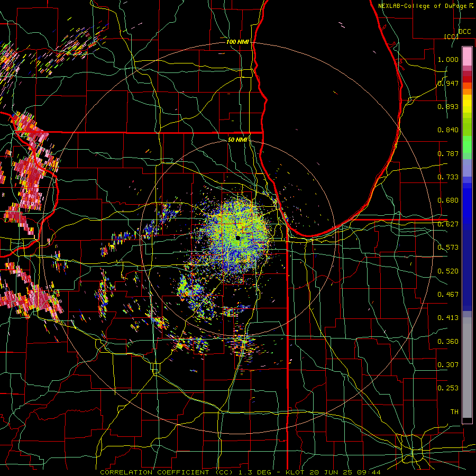Click the DCC label above the color scale
This screenshot has width=476, height=476.
[x=464, y=32]
